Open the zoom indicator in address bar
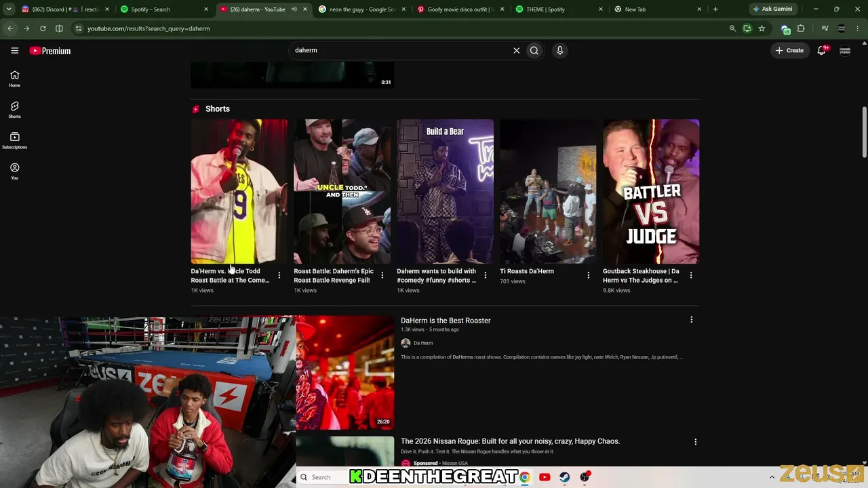 [732, 28]
